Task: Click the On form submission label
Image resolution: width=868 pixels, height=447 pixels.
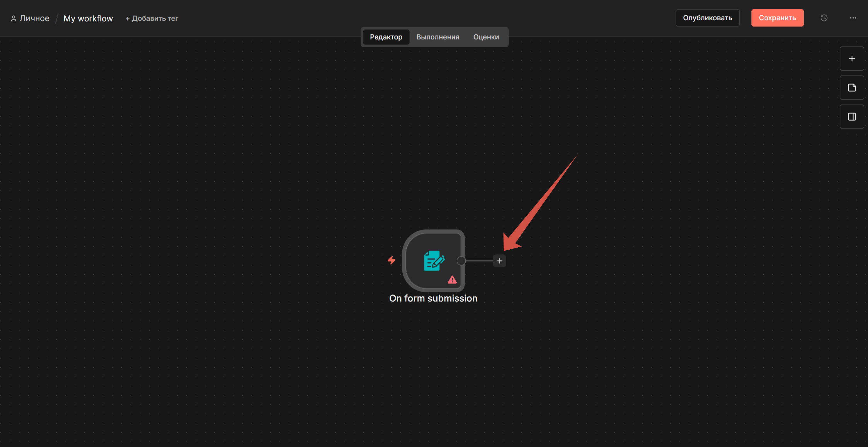Action: [433, 298]
